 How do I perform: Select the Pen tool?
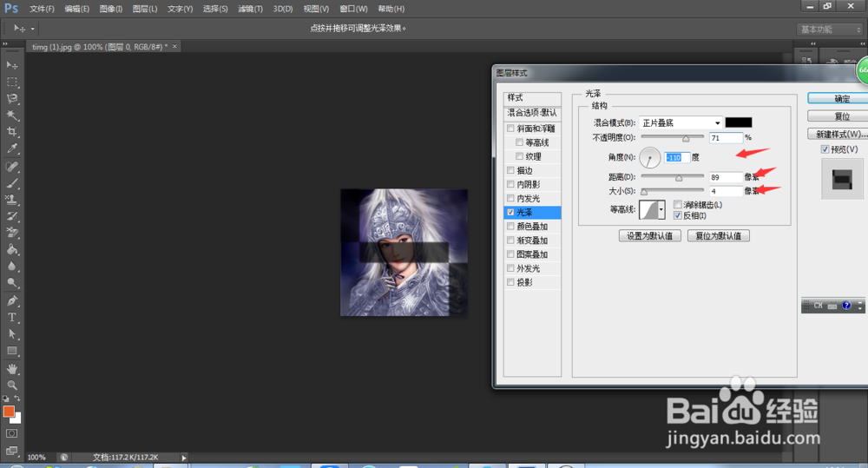click(x=11, y=300)
